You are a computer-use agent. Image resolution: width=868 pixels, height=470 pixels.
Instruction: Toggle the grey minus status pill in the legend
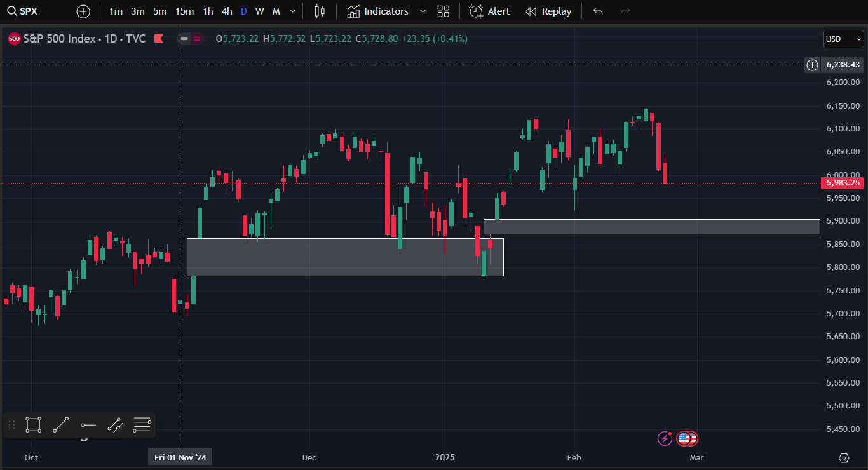(184, 39)
